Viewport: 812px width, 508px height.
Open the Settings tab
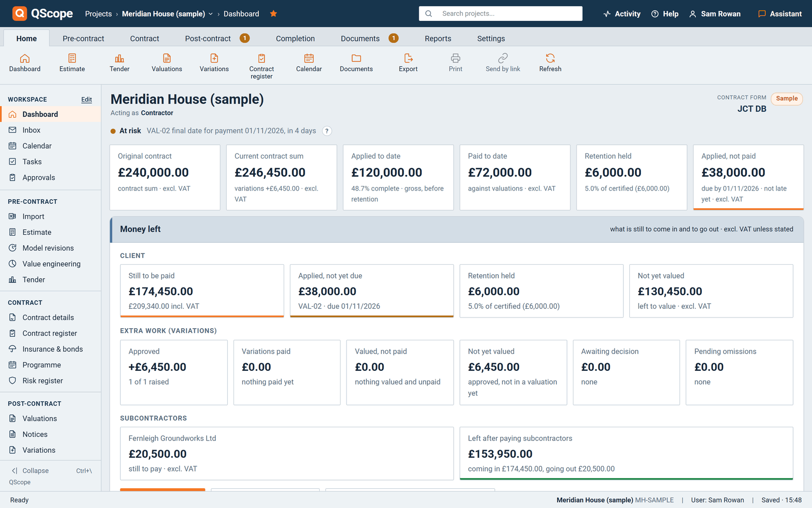coord(491,39)
